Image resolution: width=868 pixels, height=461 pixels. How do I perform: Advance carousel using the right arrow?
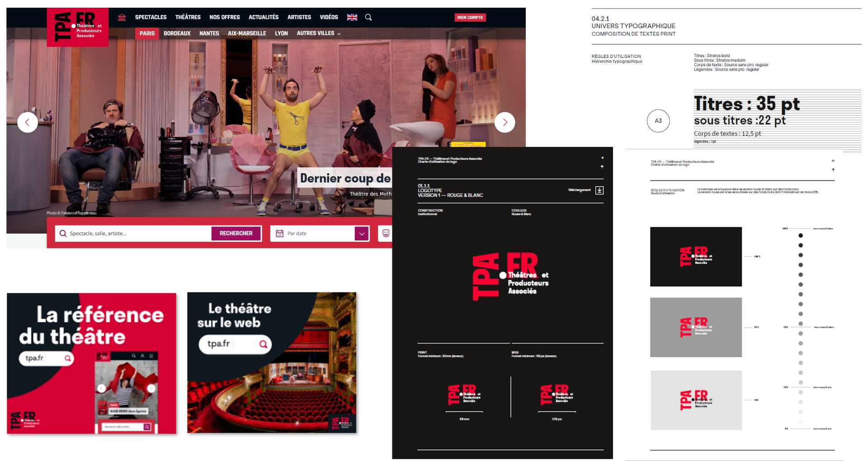point(505,122)
